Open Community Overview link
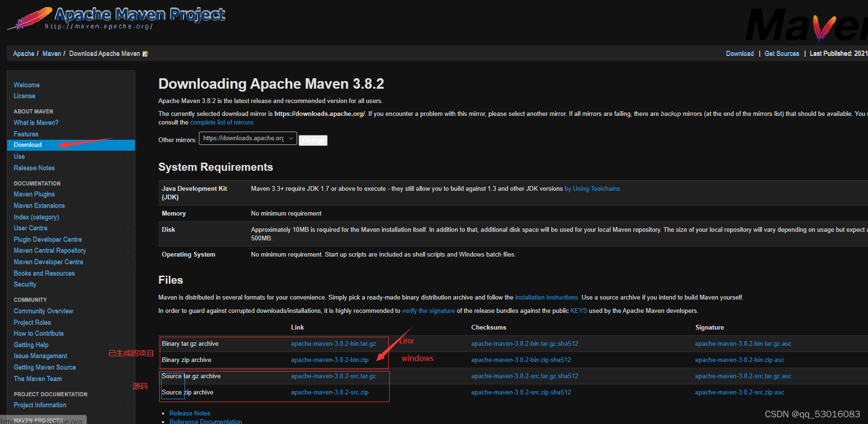 tap(43, 311)
